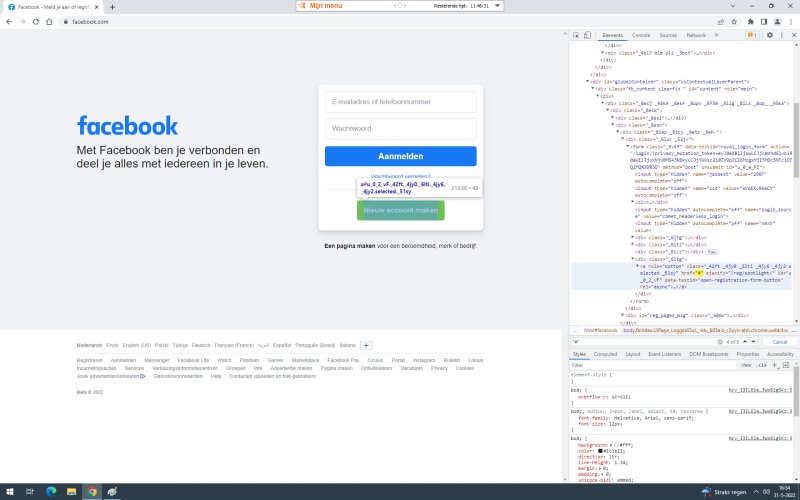Image resolution: width=800 pixels, height=500 pixels.
Task: Click the Nieuw account maken button
Action: pos(401,210)
